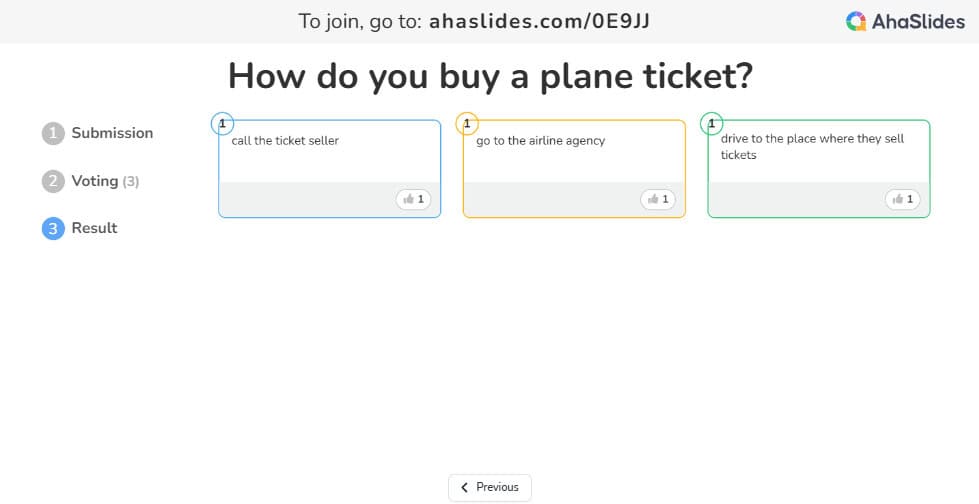Click the 'How do you buy a plane ticket?' heading
This screenshot has width=979, height=504.
(490, 76)
